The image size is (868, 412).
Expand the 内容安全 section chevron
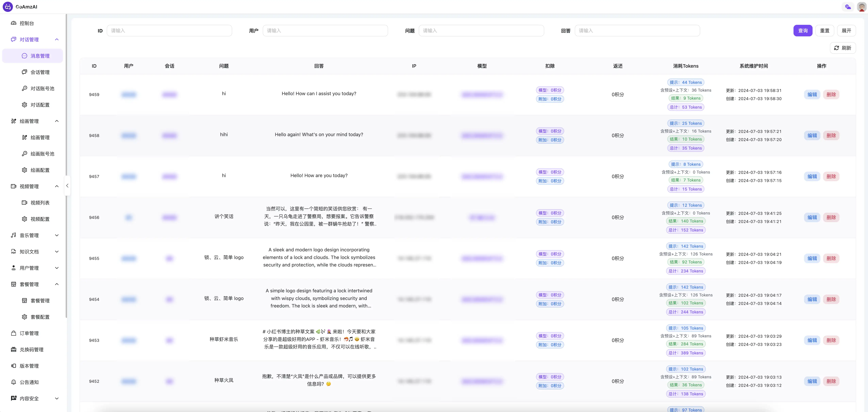[x=57, y=399]
